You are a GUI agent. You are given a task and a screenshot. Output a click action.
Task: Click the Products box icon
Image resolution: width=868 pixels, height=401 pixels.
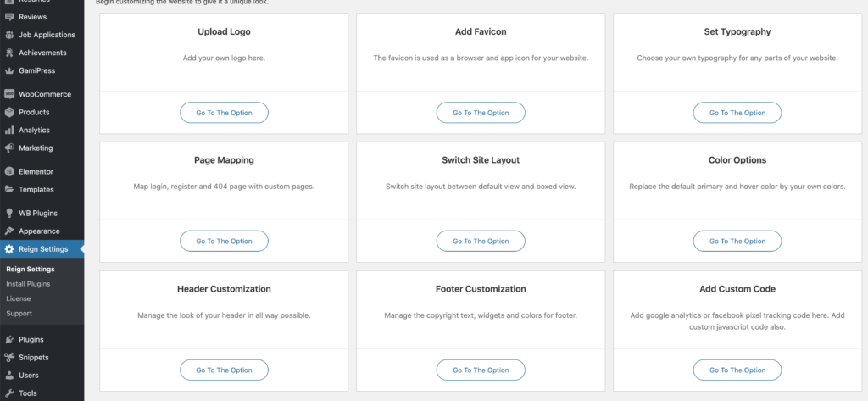pos(9,112)
